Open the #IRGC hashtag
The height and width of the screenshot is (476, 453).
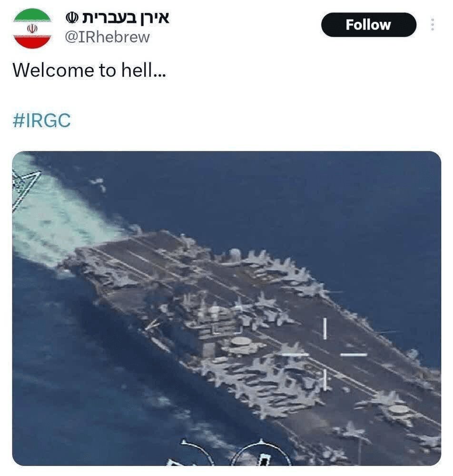click(x=41, y=120)
